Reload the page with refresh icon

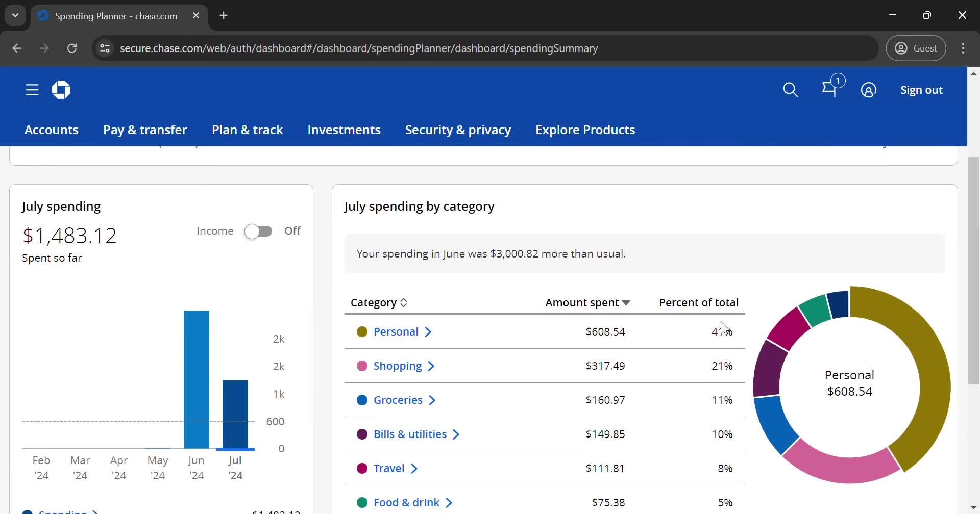pyautogui.click(x=72, y=48)
